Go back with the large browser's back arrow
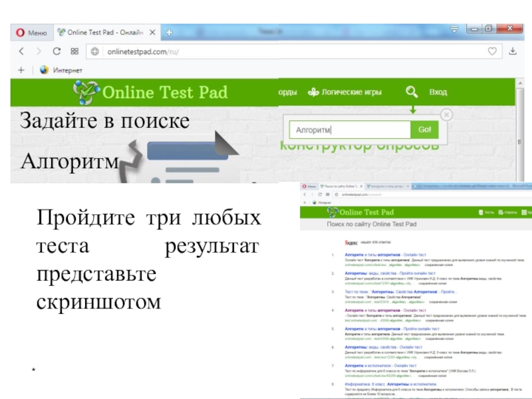This screenshot has width=532, height=399. point(22,51)
